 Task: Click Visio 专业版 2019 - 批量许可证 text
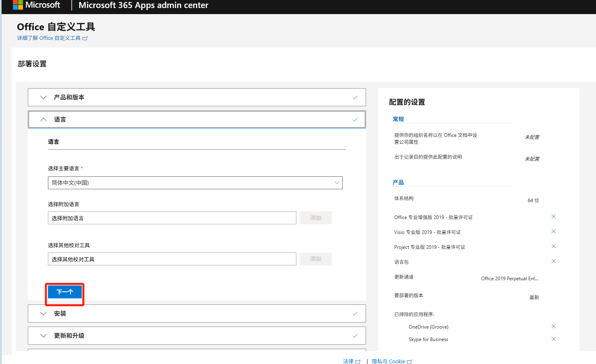(427, 232)
